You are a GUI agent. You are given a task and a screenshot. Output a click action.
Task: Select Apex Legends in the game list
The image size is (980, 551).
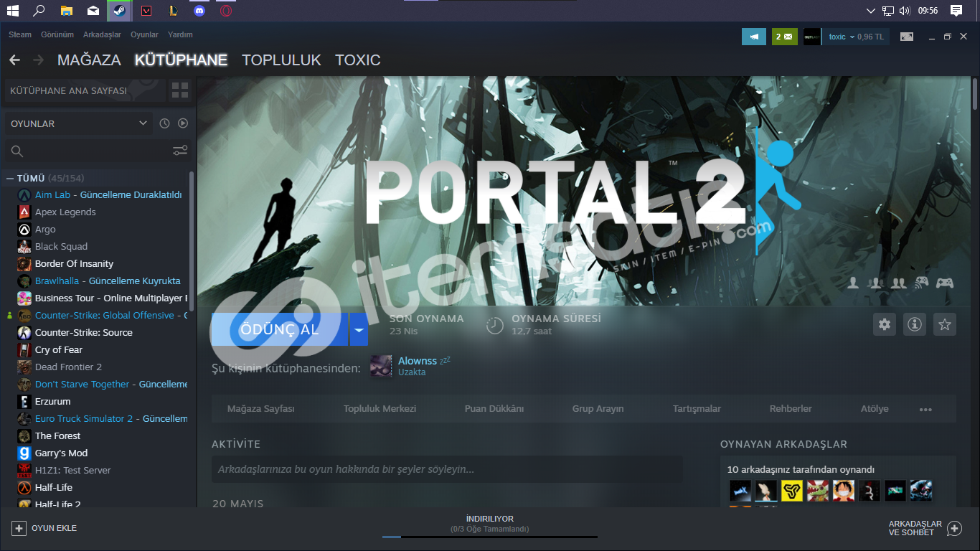pyautogui.click(x=65, y=212)
